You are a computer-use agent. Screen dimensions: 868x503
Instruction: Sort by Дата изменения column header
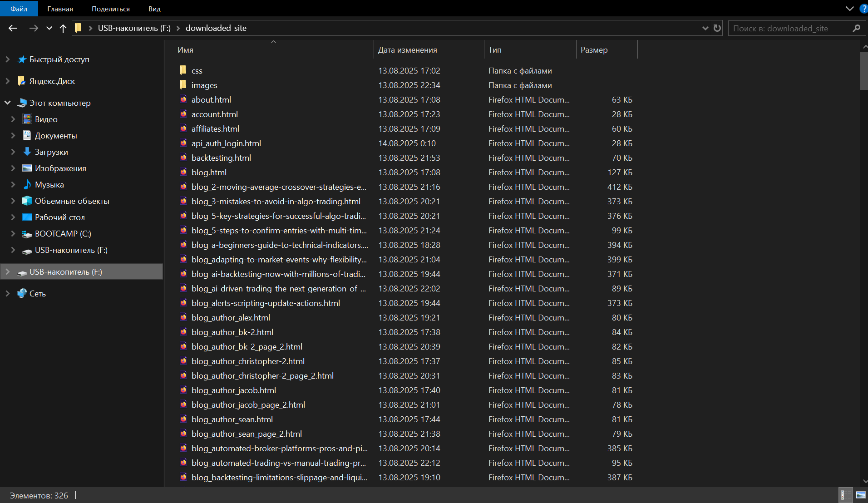tap(407, 50)
